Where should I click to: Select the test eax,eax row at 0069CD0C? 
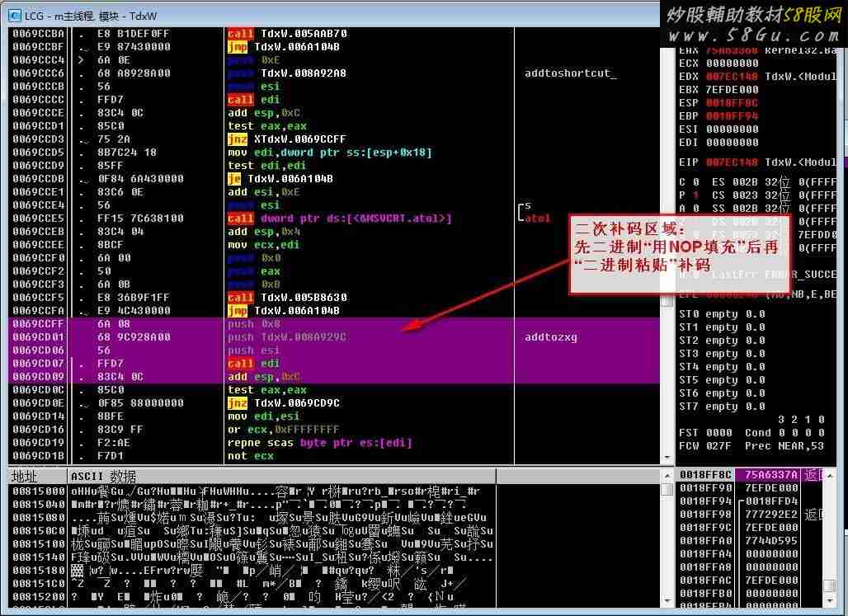[334, 390]
